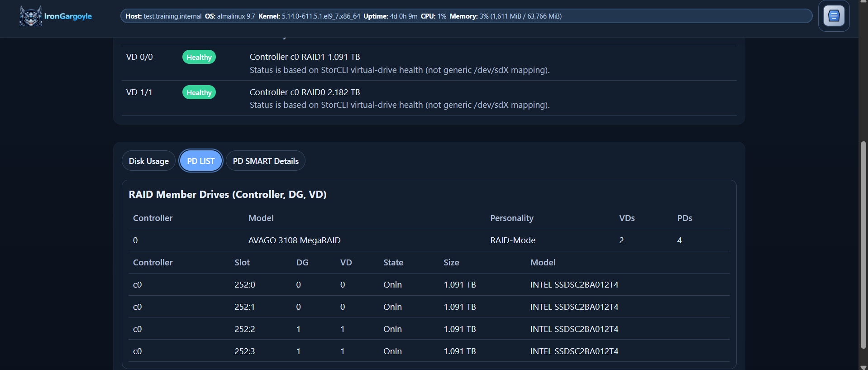
Task: Click the RAID Member Drives section heading
Action: pos(228,195)
